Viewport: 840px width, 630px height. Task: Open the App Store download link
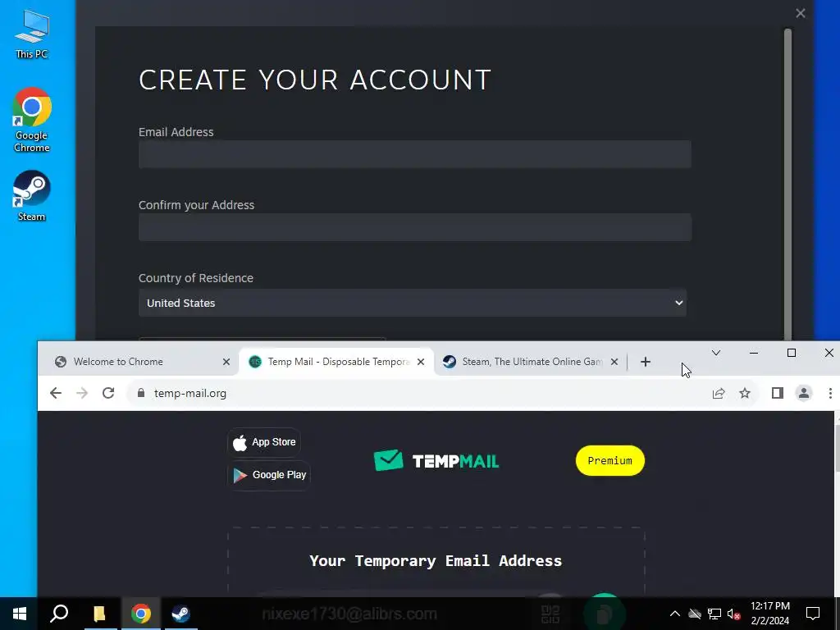point(264,442)
